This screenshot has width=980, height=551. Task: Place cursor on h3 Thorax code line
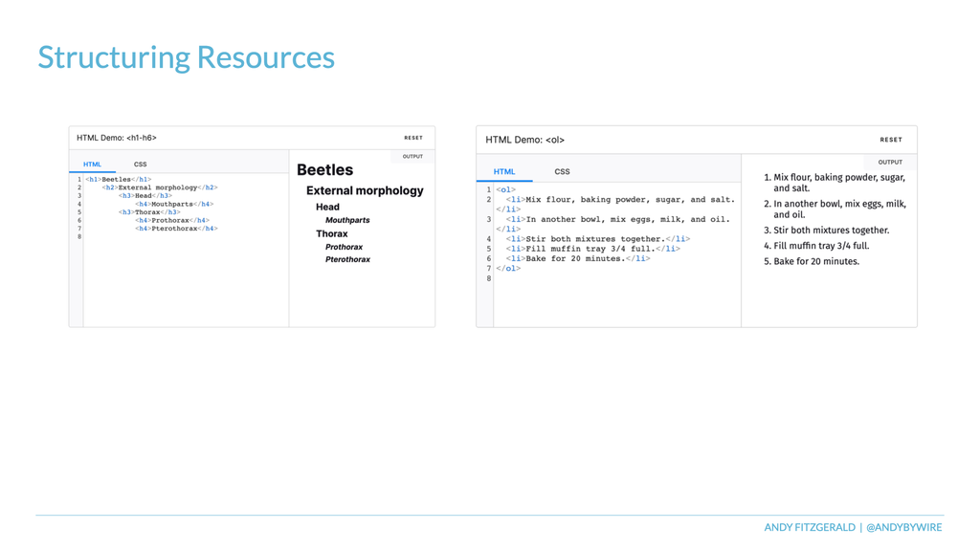(x=149, y=212)
